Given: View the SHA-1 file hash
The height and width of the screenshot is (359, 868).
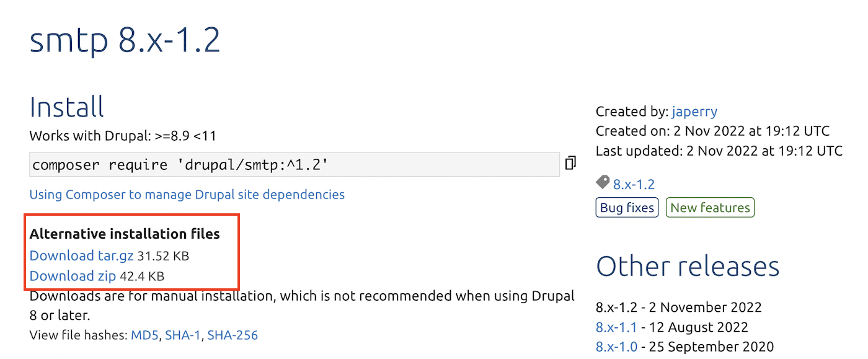Looking at the screenshot, I should tap(182, 335).
